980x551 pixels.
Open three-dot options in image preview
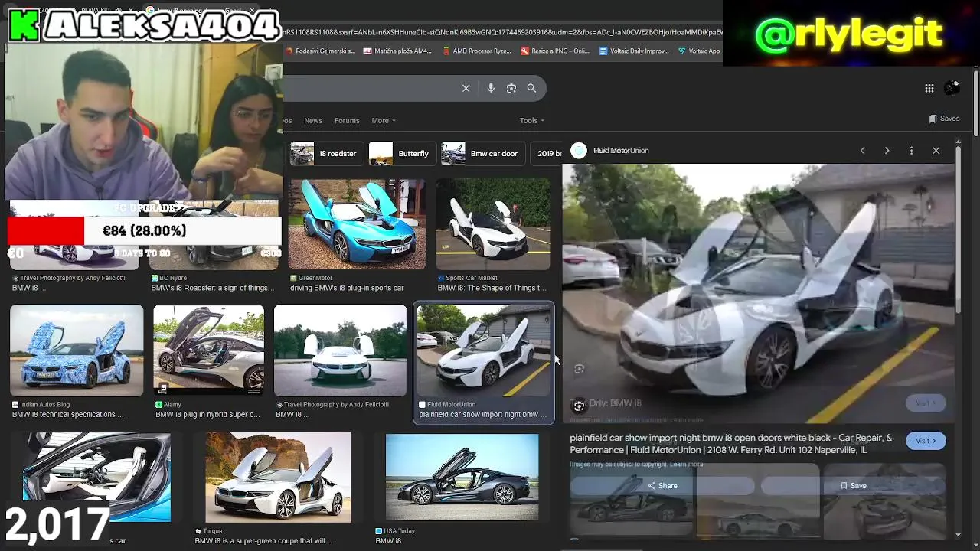911,151
